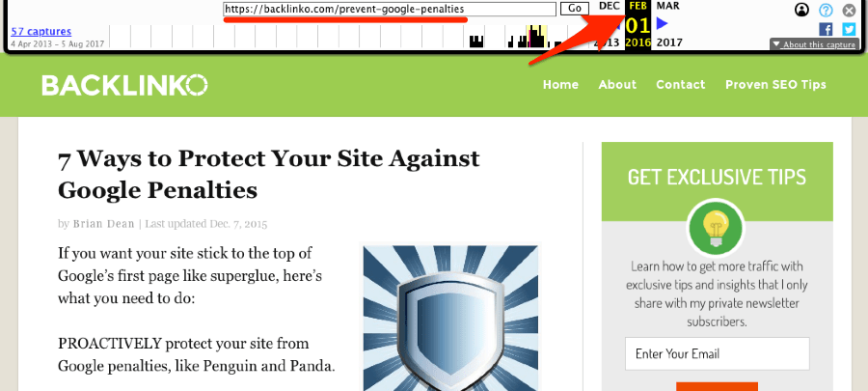Screen dimensions: 868x391
Task: Close the Wayback Machine toolbar
Action: click(x=849, y=10)
